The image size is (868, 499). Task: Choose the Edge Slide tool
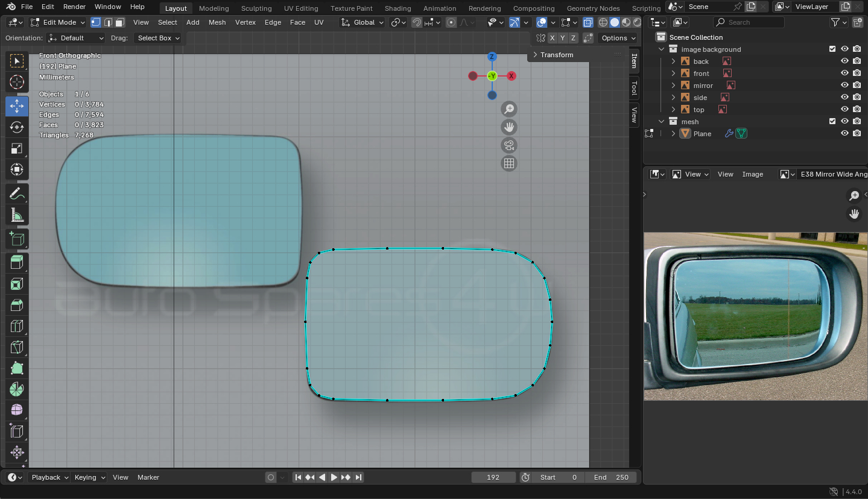17,432
